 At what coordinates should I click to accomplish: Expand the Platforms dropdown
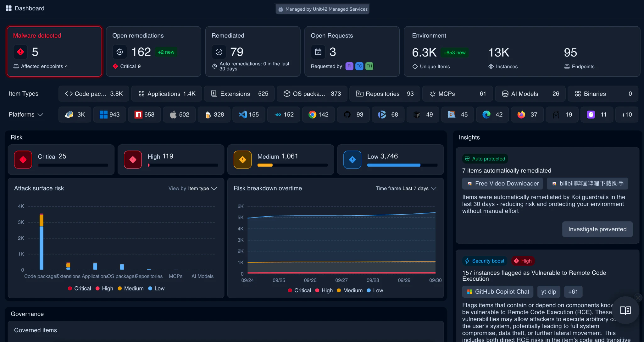click(x=26, y=114)
